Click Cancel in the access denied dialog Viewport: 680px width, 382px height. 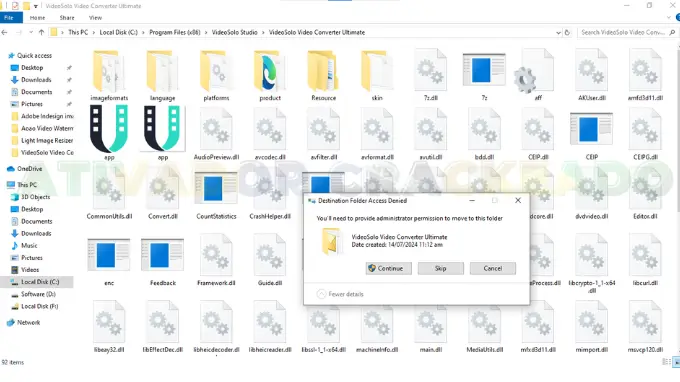[x=493, y=268]
